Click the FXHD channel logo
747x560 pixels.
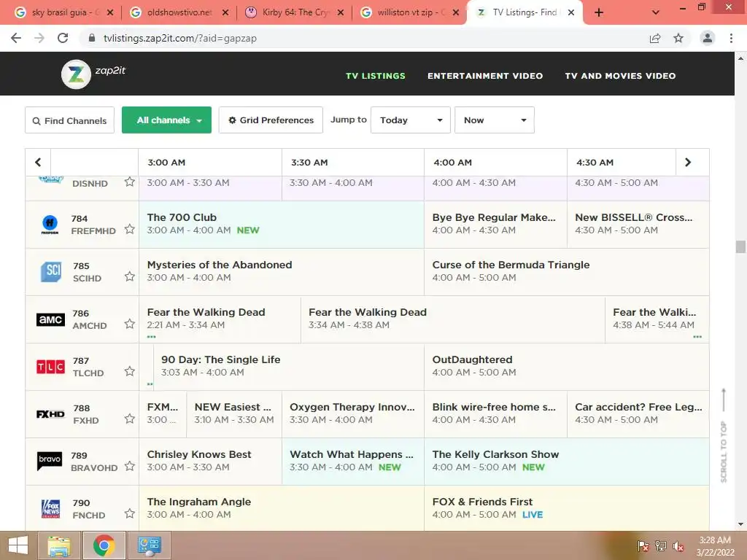pos(50,414)
